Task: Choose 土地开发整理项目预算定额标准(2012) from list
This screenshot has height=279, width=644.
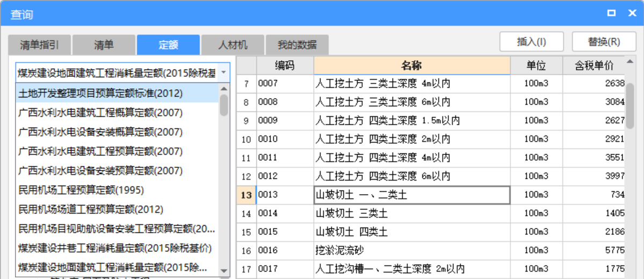Action: pos(100,94)
